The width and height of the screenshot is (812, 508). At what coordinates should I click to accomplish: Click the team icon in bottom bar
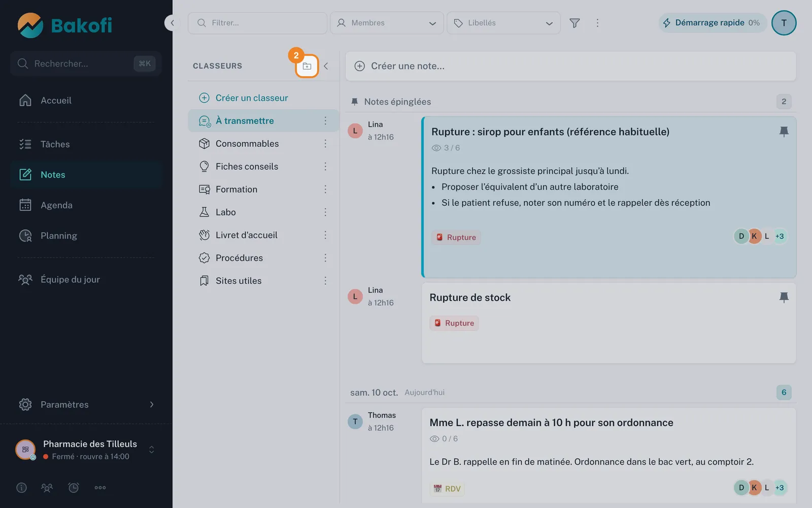point(47,488)
